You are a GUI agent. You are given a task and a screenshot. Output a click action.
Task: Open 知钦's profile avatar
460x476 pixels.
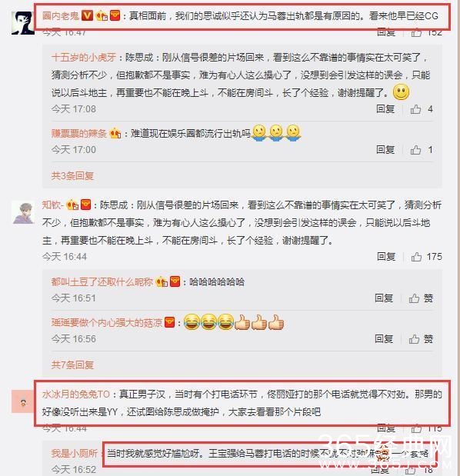tap(23, 213)
